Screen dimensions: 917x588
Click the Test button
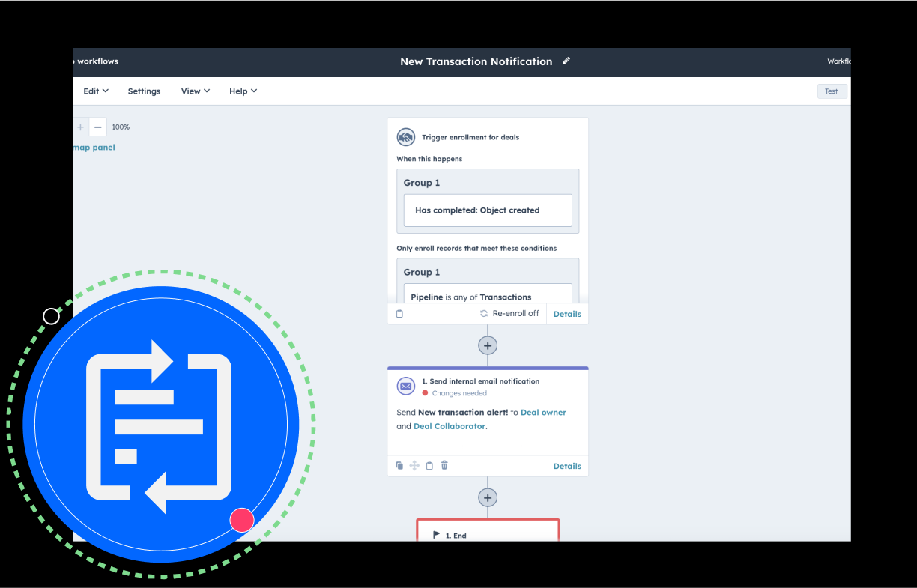pos(832,91)
